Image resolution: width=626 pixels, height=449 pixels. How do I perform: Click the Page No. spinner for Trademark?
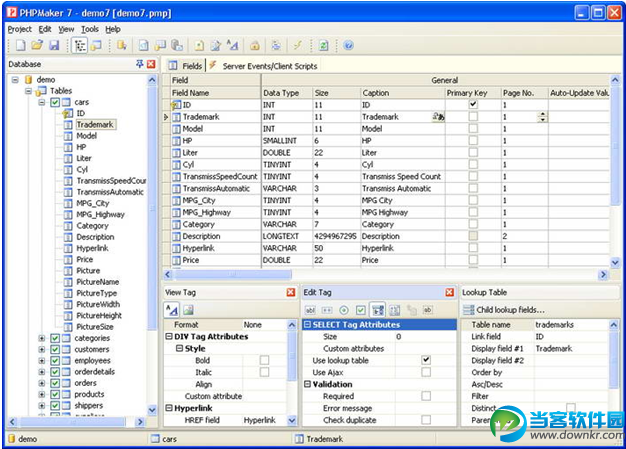542,117
